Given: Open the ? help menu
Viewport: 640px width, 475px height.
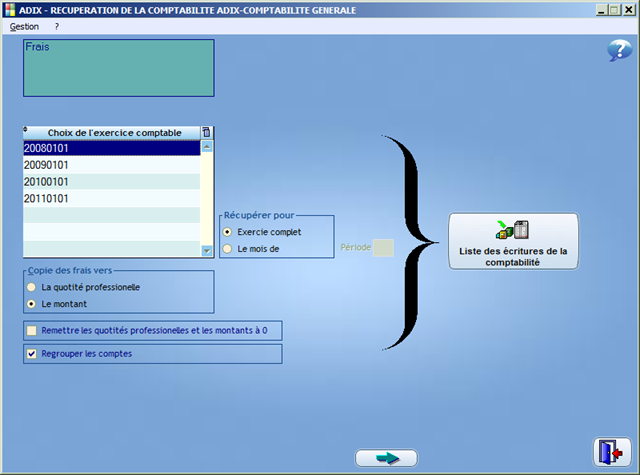Looking at the screenshot, I should 57,27.
